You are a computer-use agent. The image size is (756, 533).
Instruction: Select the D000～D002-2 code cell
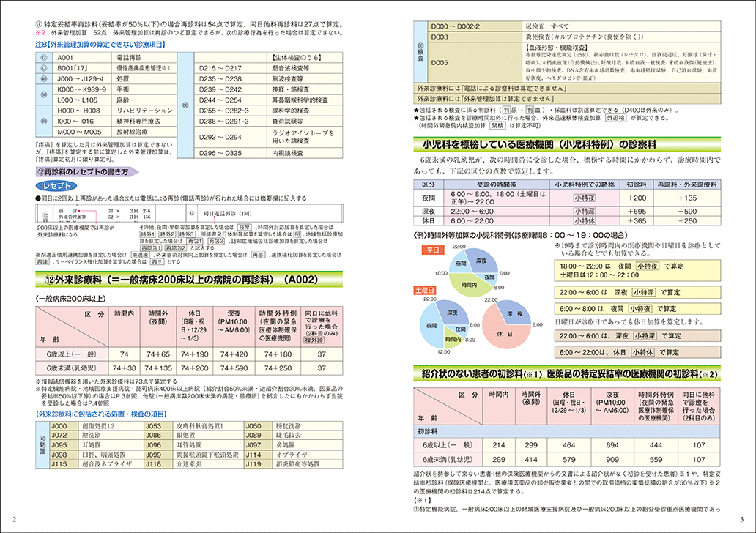tap(475, 26)
